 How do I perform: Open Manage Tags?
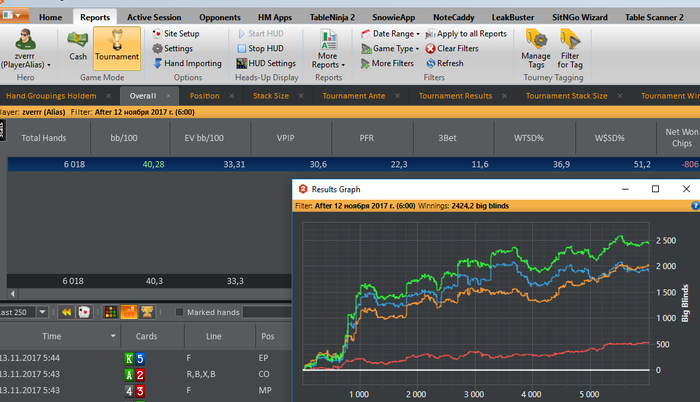[x=536, y=49]
